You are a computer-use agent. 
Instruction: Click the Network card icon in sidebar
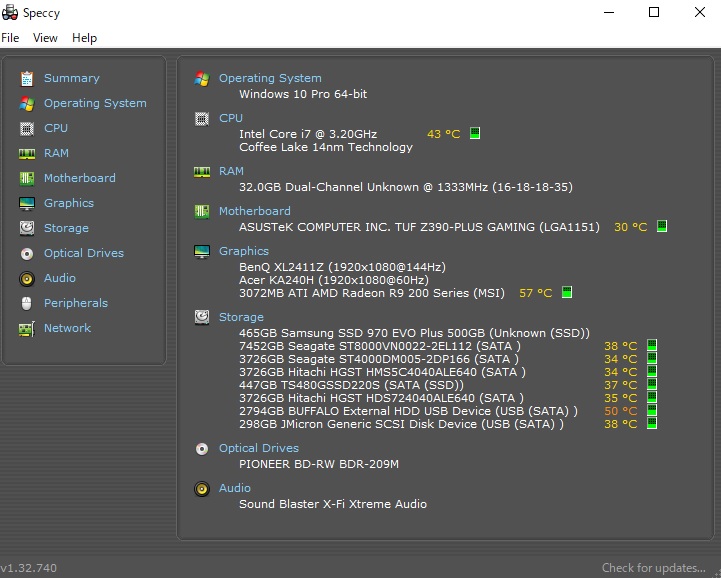point(27,328)
